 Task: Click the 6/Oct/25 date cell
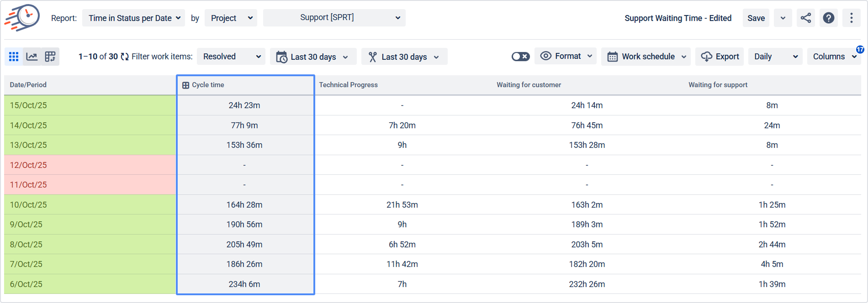click(90, 284)
